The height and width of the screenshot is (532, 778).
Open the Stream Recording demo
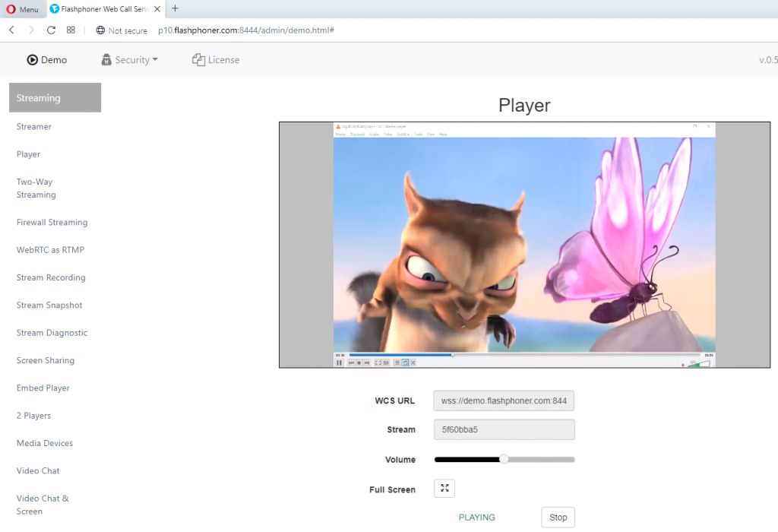click(x=51, y=277)
